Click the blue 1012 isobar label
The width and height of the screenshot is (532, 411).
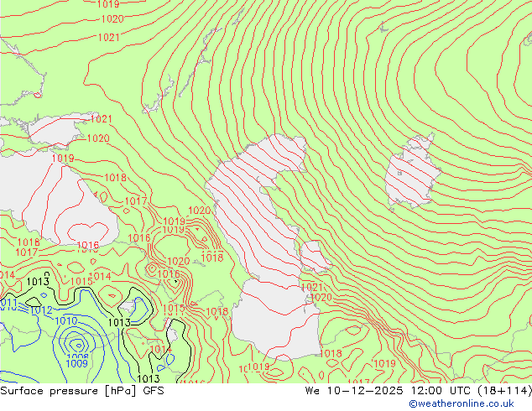pos(41,310)
